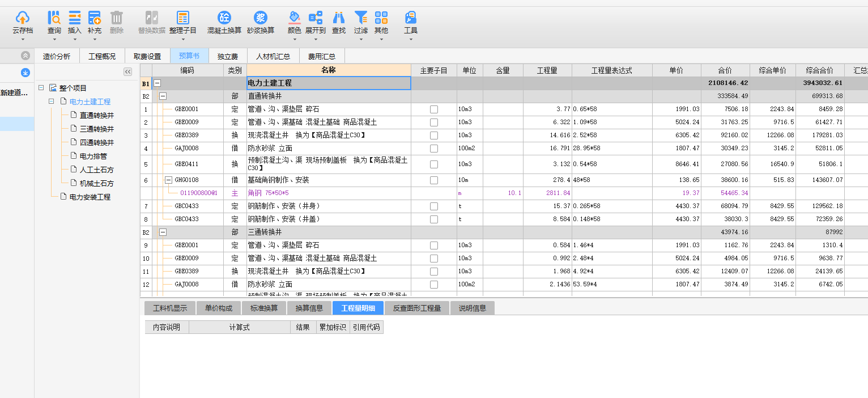Check 主要子目 box for row 2 GBE0009
This screenshot has height=398, width=868.
coord(434,122)
